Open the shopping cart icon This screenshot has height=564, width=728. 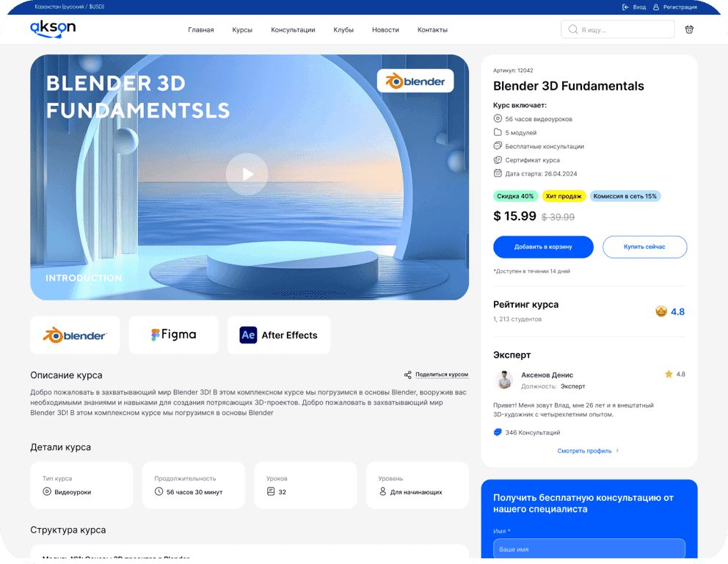click(688, 29)
